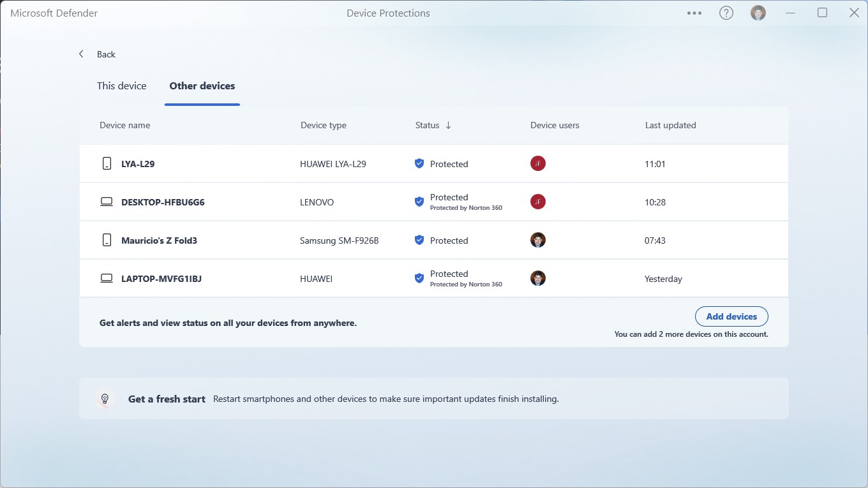This screenshot has height=488, width=868.
Task: Click the lightbulb tip icon
Action: pos(105,399)
